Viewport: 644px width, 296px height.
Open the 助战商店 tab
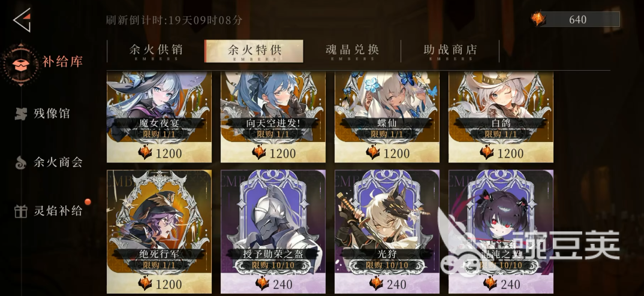450,51
